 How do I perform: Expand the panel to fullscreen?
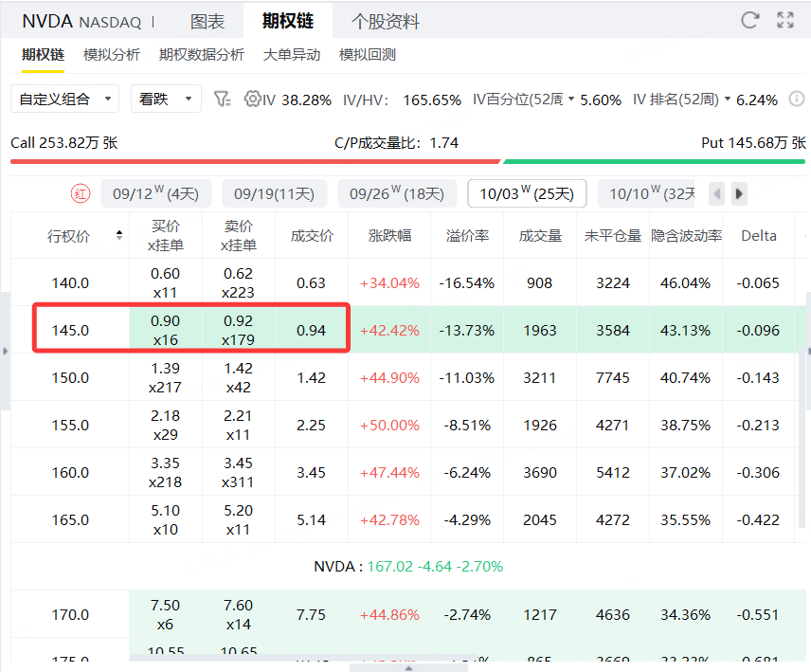pos(785,20)
